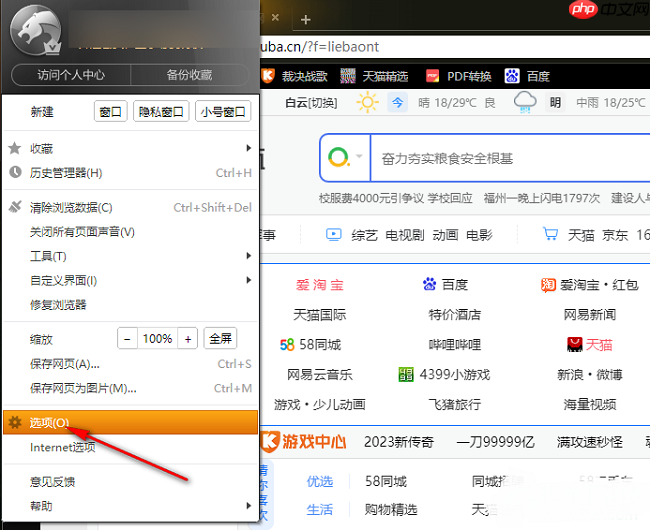Increase zoom with plus button

point(188,339)
